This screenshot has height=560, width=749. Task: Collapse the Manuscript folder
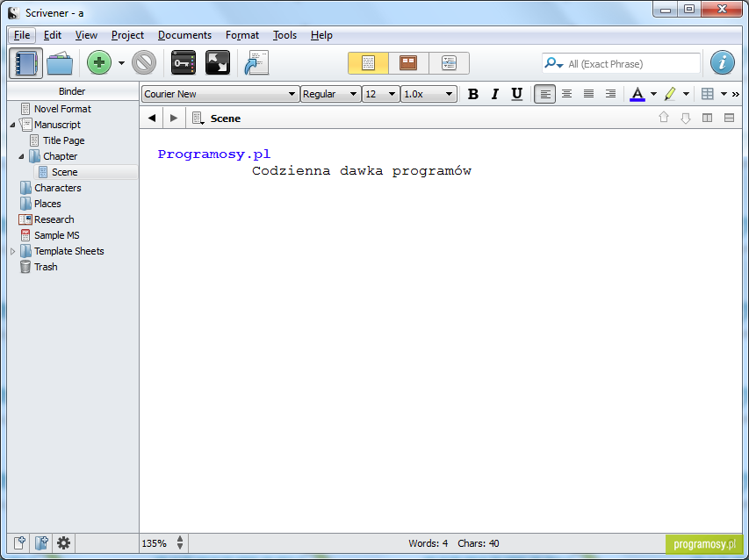pyautogui.click(x=12, y=126)
